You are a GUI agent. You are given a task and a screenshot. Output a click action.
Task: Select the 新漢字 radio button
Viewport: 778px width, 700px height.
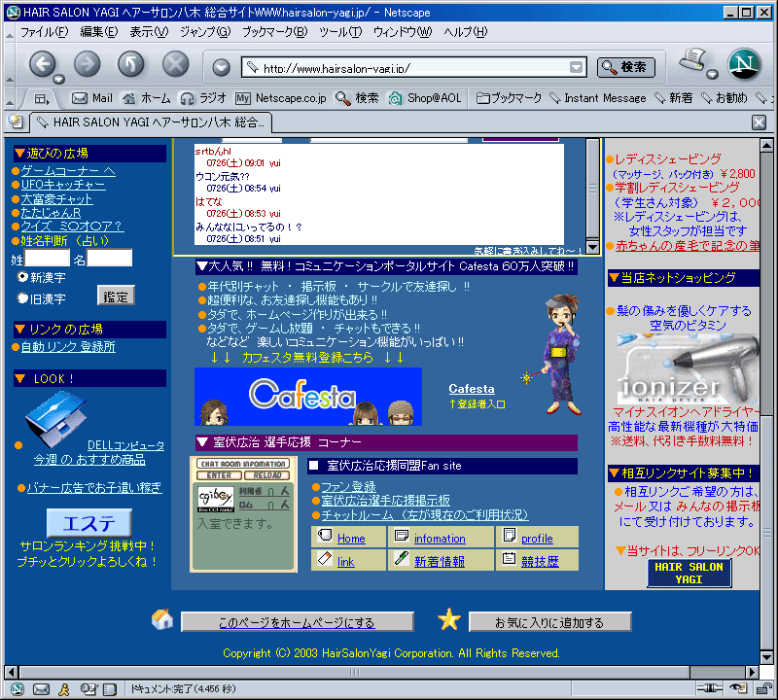coord(22,277)
